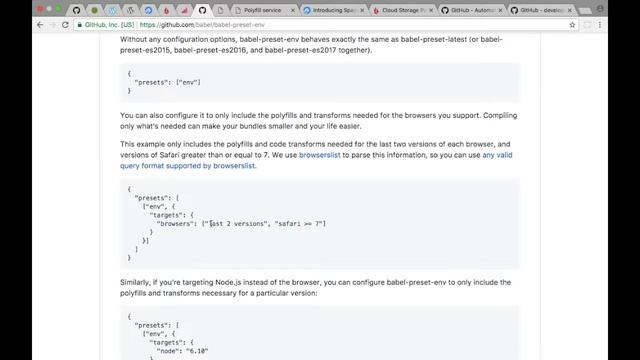Close the Polyfill service tab
Viewport: 640px width, 360px height.
293,10
